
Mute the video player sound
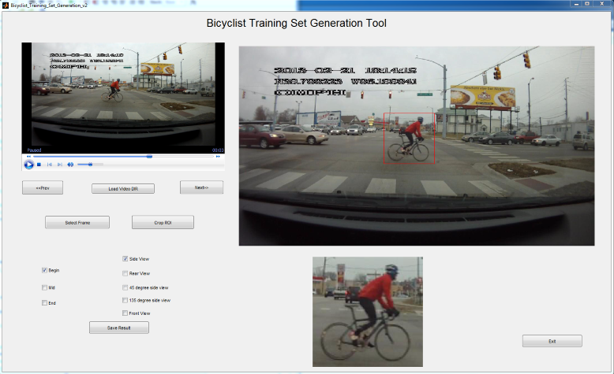click(x=70, y=164)
